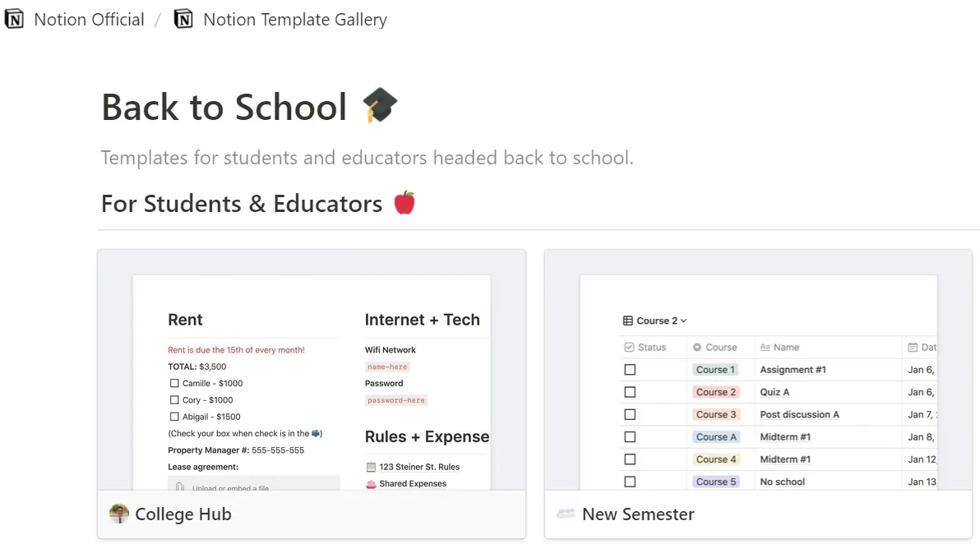980x544 pixels.
Task: Click the pink Course 2 color tag
Action: pyautogui.click(x=716, y=392)
